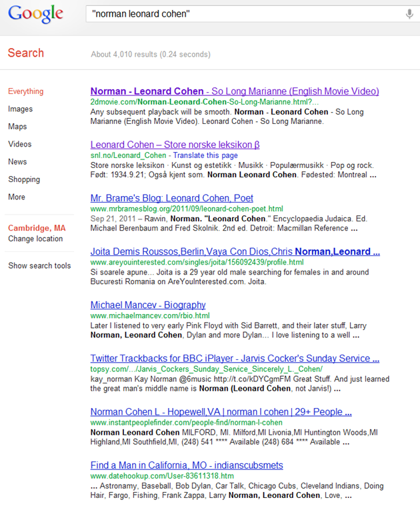This screenshot has height=512, width=420.
Task: Open So Long Marianne movie video result
Action: [x=234, y=91]
